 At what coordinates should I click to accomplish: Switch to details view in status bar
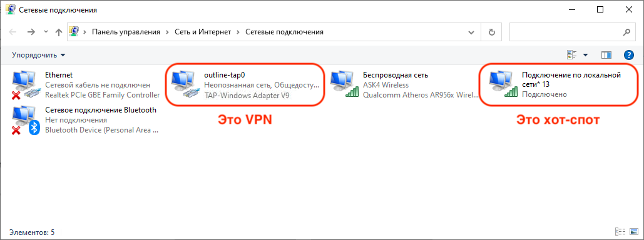pos(620,232)
